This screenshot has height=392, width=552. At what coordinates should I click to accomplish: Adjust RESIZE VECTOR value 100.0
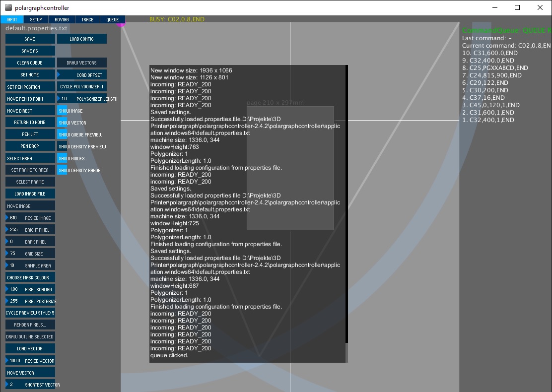[x=30, y=361]
